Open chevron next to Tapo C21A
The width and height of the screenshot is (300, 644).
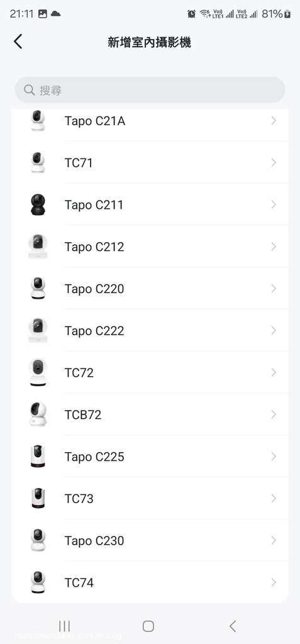274,120
